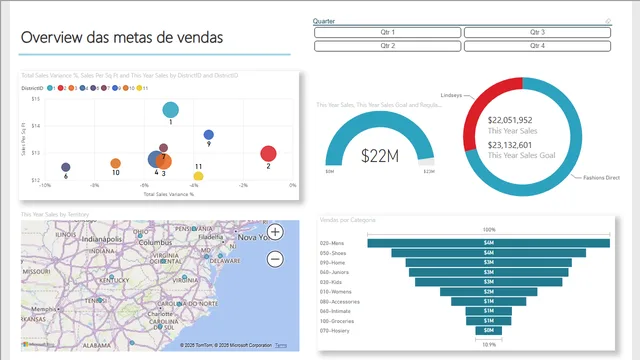Filter by Qtr 4

pyautogui.click(x=537, y=46)
